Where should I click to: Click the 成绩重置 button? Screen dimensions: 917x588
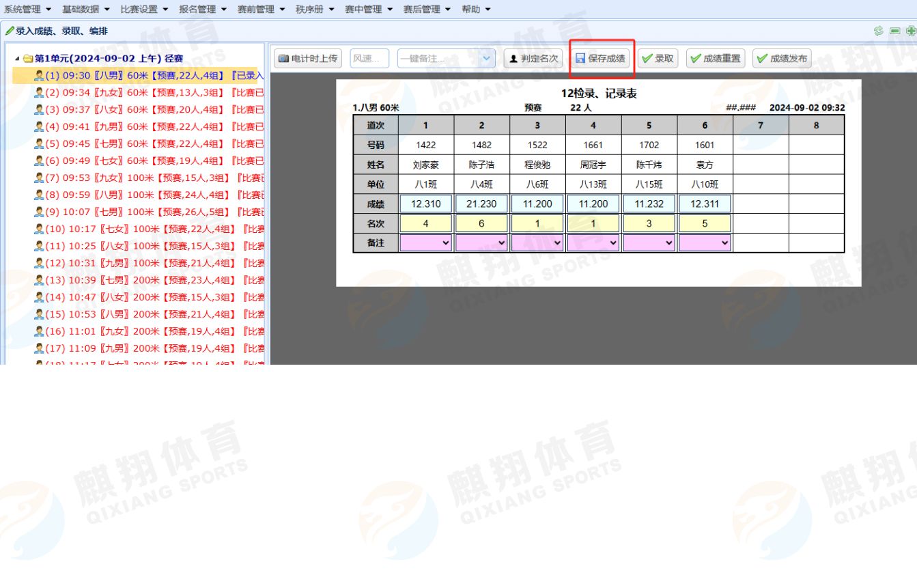(x=715, y=59)
